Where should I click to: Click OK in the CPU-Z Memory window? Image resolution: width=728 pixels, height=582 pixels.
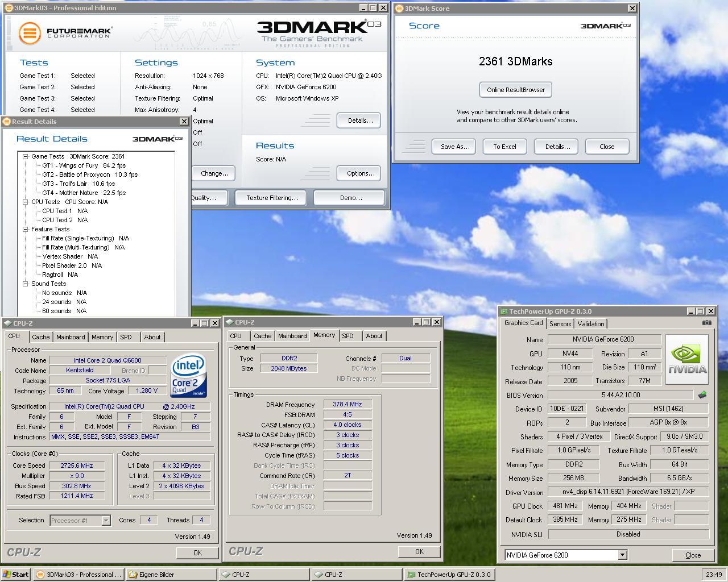419,551
